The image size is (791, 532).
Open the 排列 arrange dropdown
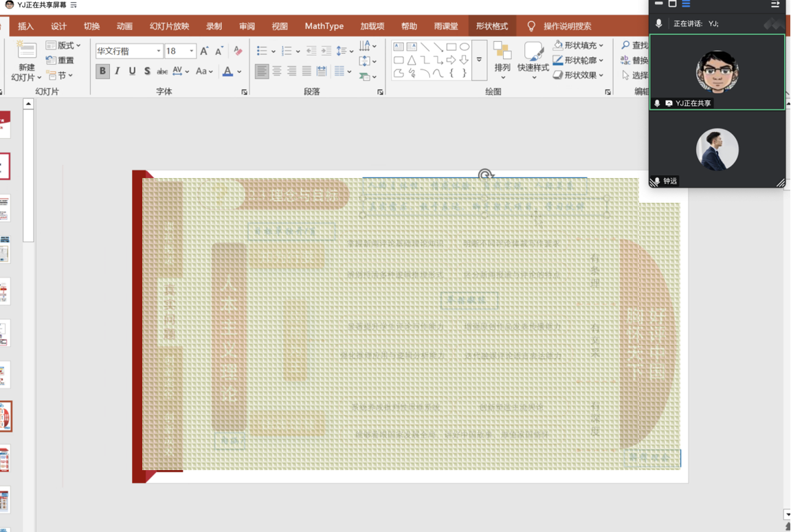pyautogui.click(x=502, y=60)
